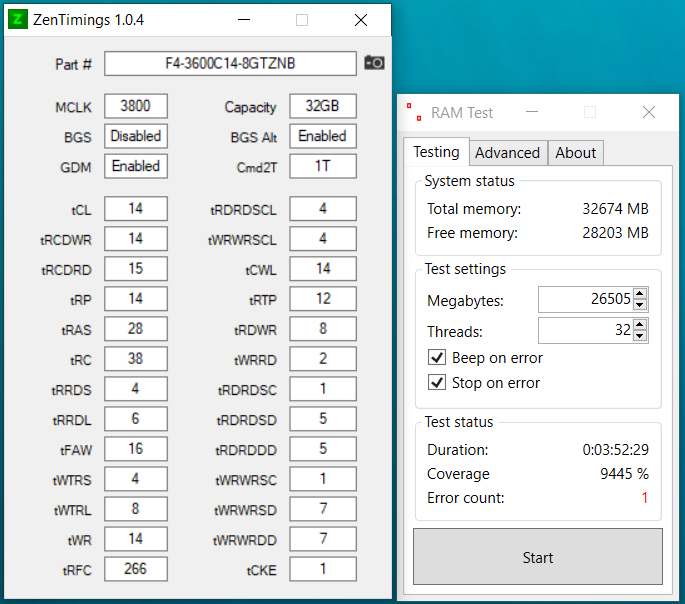Close the RAM Test window

649,112
